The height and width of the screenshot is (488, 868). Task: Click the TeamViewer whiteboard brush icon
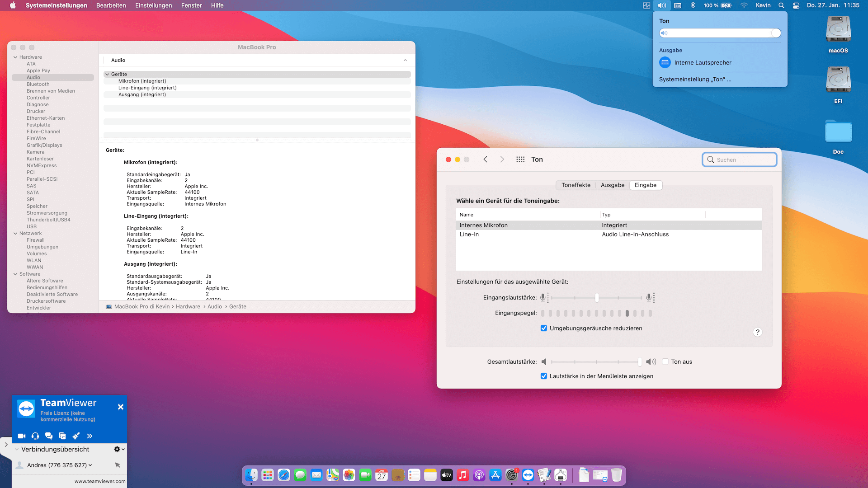(76, 436)
